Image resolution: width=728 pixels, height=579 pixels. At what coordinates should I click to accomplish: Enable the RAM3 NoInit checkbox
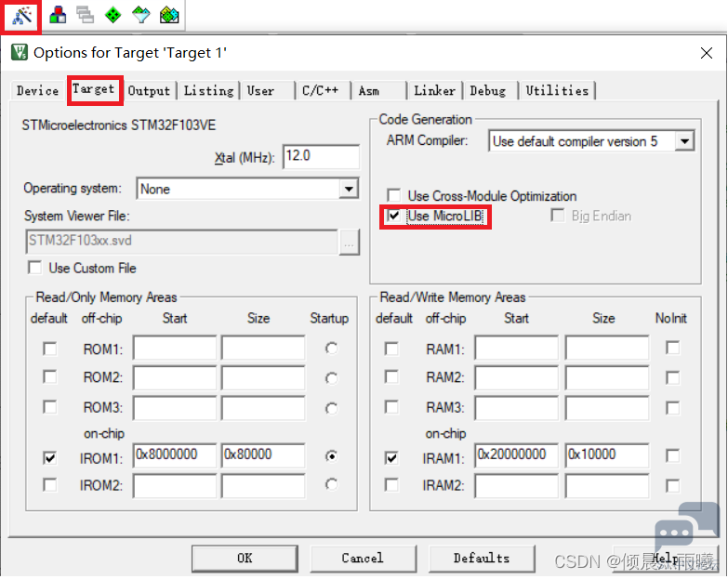point(672,408)
